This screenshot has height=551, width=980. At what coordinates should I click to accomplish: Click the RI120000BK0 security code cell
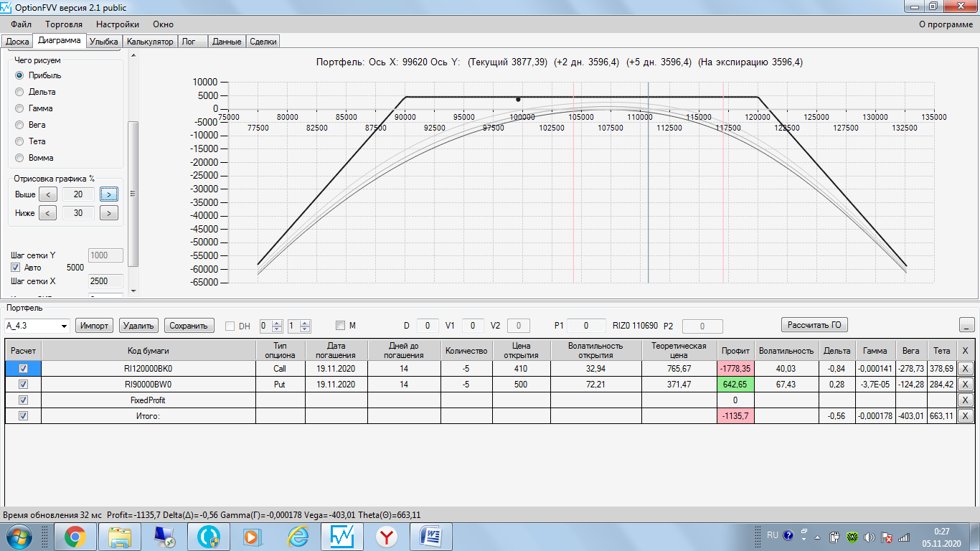coord(149,368)
